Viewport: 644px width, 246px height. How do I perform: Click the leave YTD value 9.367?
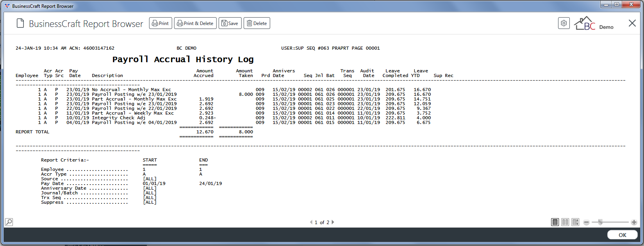tap(424, 108)
